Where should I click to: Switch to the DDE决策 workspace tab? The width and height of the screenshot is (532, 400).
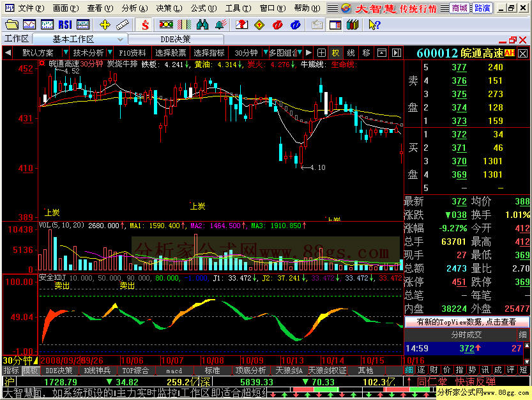(x=176, y=40)
